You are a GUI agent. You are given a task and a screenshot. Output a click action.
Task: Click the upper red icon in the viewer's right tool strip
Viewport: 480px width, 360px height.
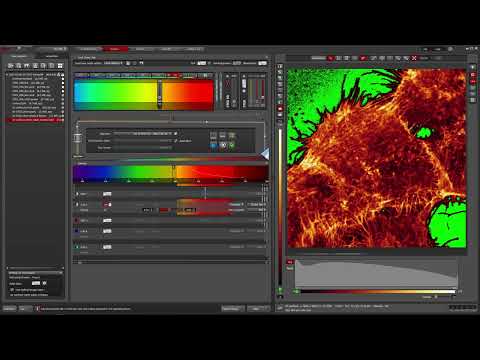point(473,75)
